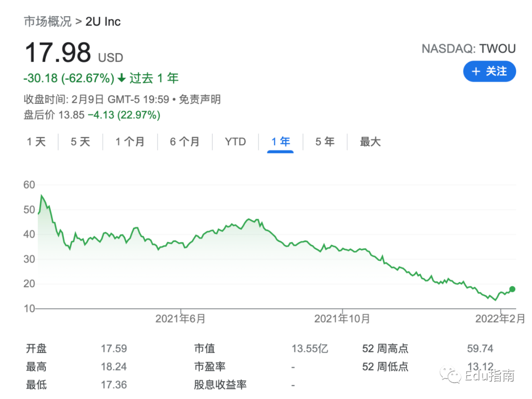This screenshot has height=399, width=532.
Task: Click the 市值 value 13.55亿
Action: (310, 348)
